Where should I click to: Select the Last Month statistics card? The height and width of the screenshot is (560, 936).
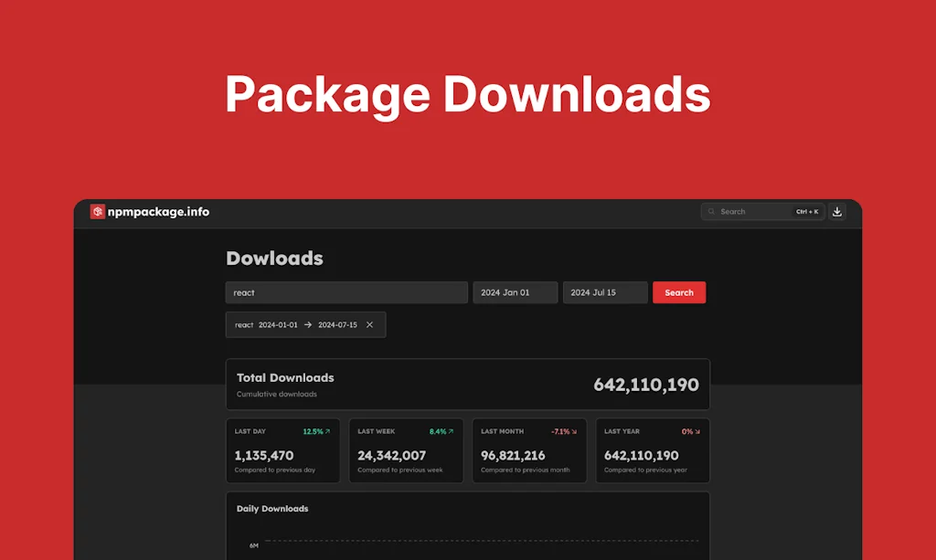pyautogui.click(x=529, y=450)
